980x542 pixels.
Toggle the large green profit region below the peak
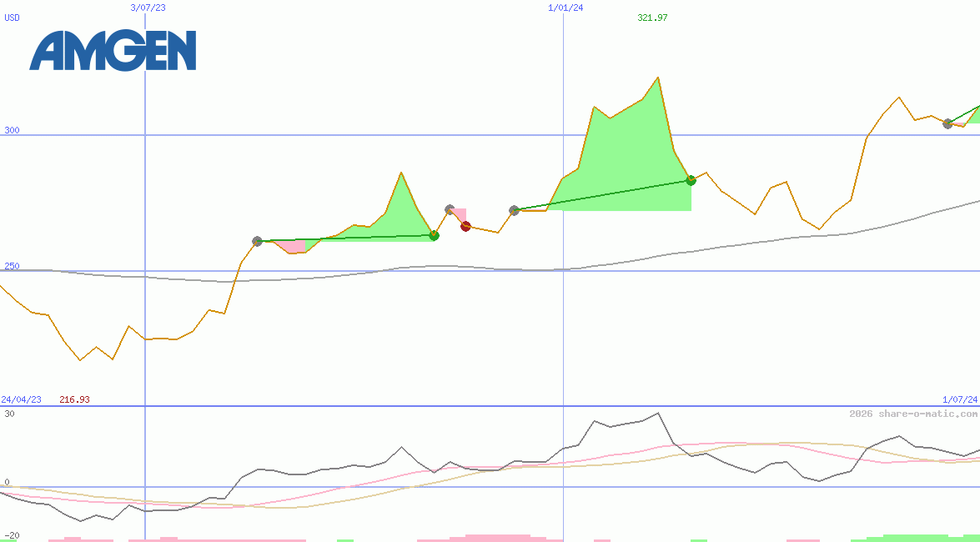click(630, 158)
